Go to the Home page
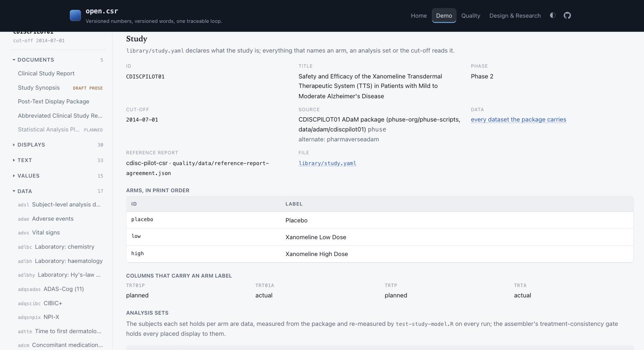644x350 pixels. tap(419, 16)
